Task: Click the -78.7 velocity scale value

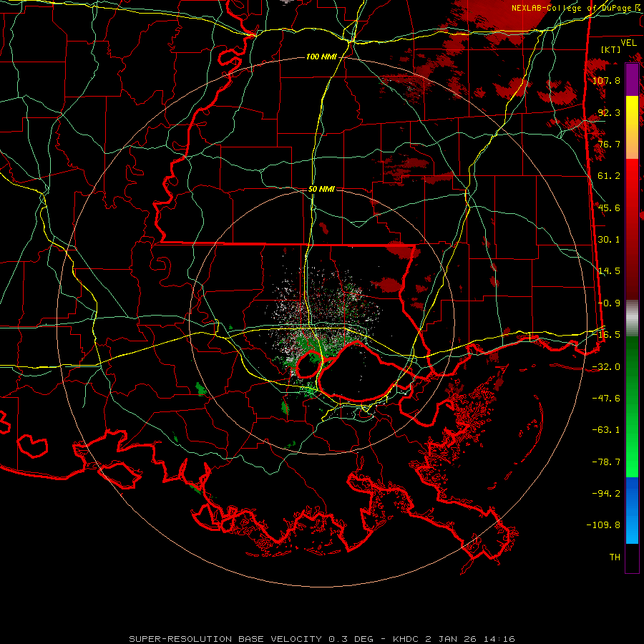Action: coord(606,462)
